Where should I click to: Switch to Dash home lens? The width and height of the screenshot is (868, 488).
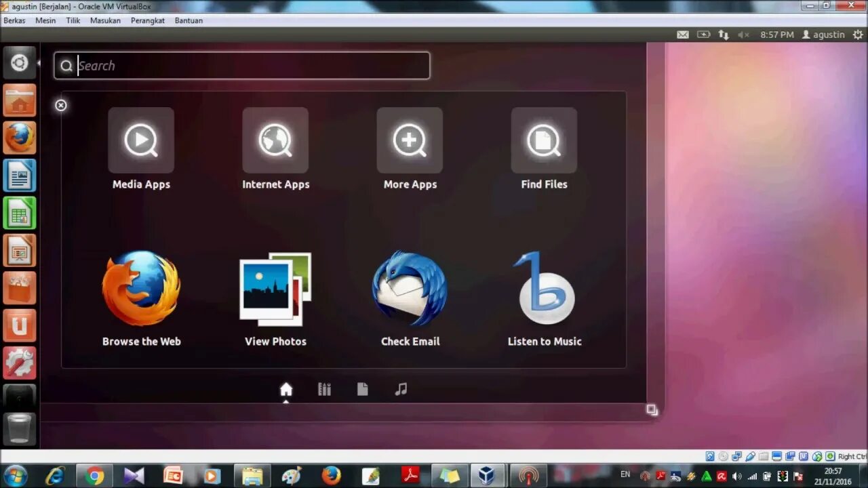[286, 389]
